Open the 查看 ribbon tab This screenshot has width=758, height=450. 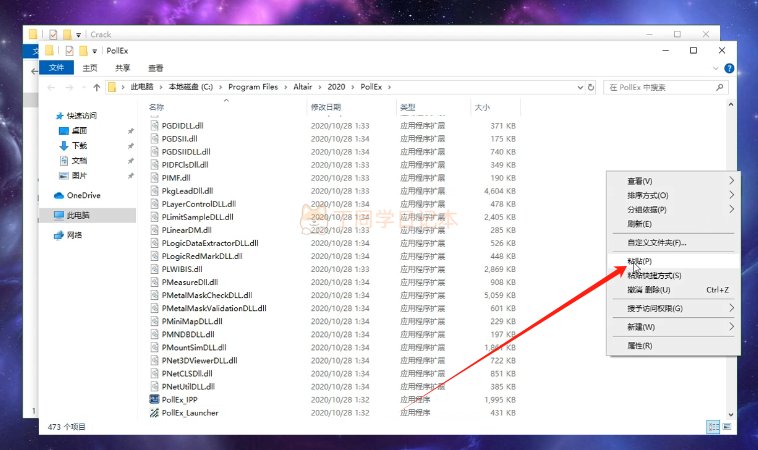point(156,68)
